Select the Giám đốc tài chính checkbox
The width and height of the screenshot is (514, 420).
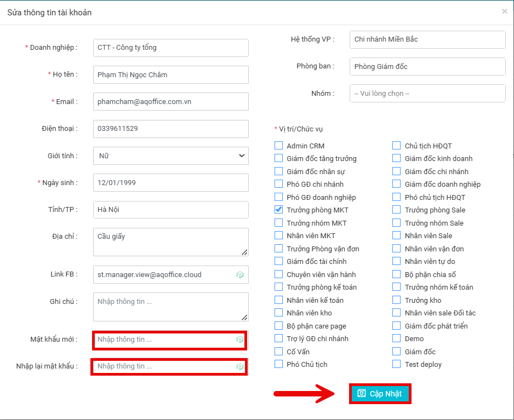coord(279,261)
